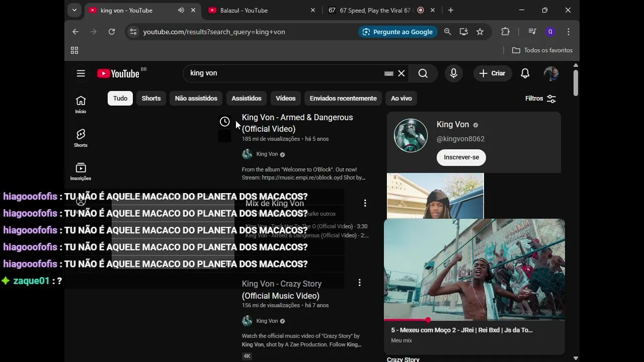The height and width of the screenshot is (362, 644).
Task: Click the Inscrever-se button
Action: point(461,157)
